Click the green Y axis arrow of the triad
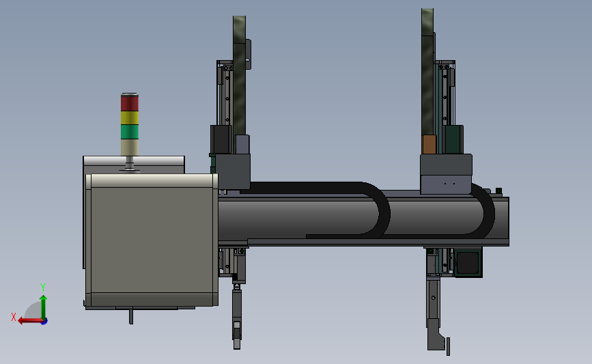This screenshot has height=364, width=592. [x=43, y=307]
